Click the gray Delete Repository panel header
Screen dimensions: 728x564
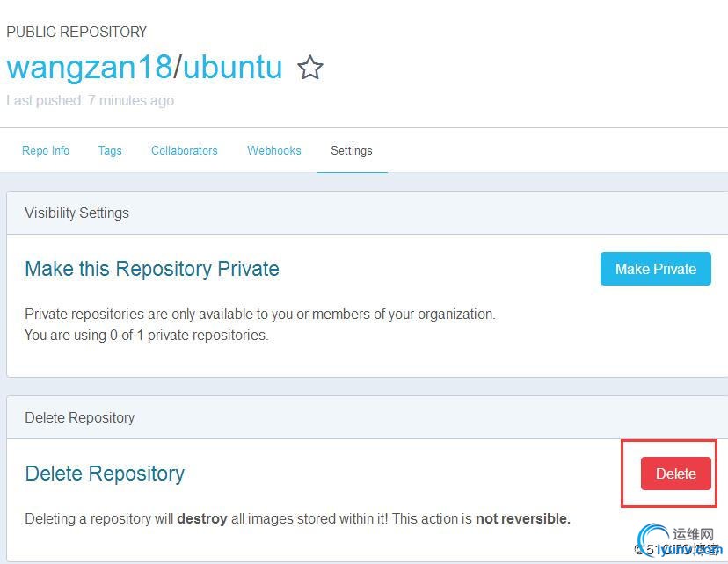(367, 417)
